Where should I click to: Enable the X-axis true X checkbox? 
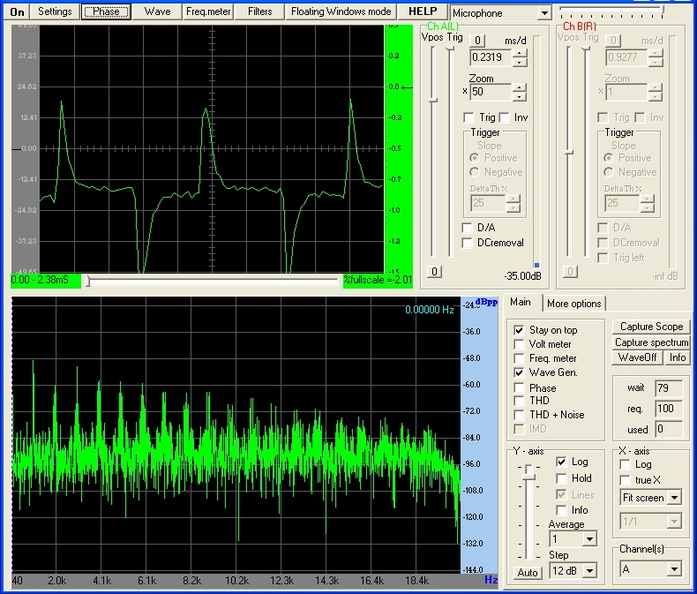tap(625, 481)
